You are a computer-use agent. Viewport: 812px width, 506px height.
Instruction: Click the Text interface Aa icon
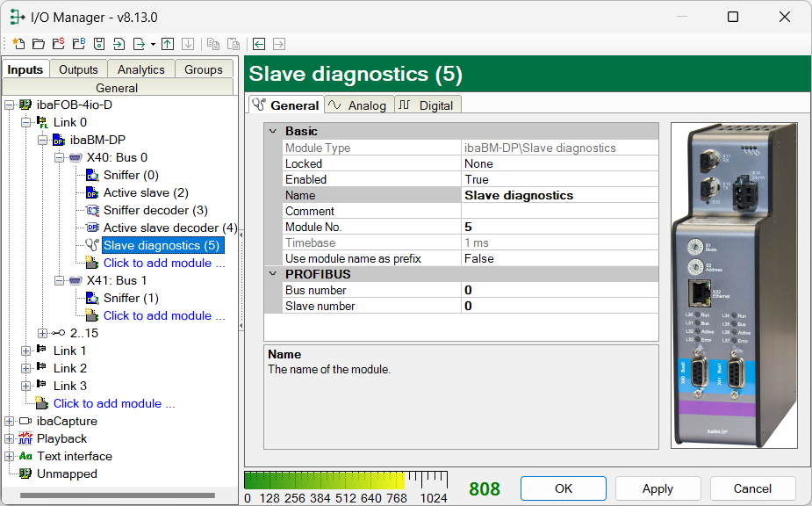[25, 456]
